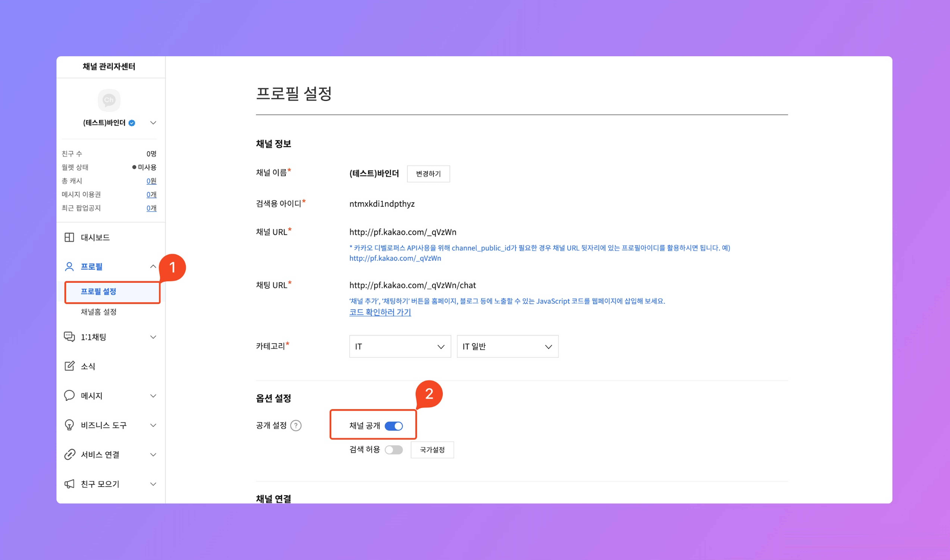
Task: Click the 비즈니스 도구 lightbulb icon
Action: point(69,425)
